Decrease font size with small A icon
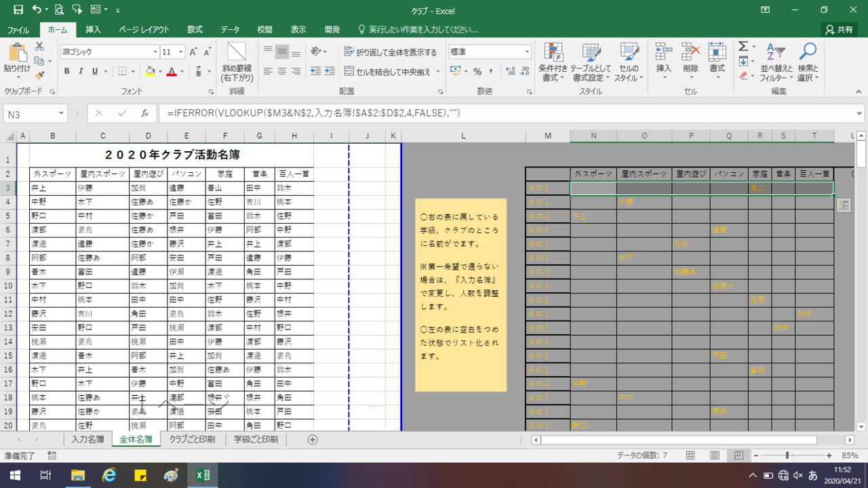The height and width of the screenshot is (488, 868). coord(208,52)
